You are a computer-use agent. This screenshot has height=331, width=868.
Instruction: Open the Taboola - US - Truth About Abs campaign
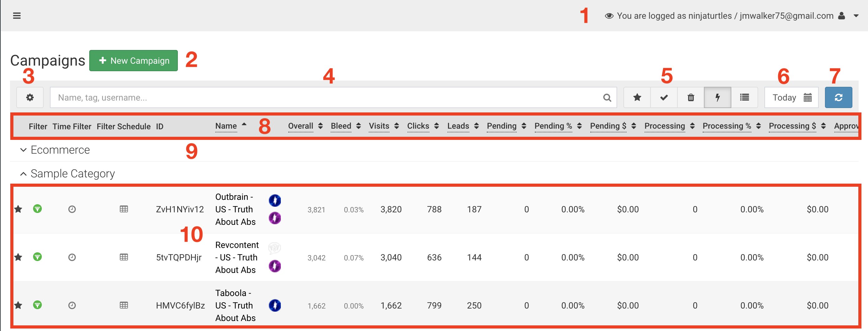[x=235, y=305]
